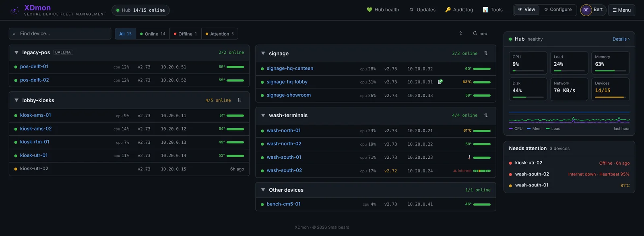644x236 pixels.
Task: Click the Devices 14/15 card
Action: (610, 89)
